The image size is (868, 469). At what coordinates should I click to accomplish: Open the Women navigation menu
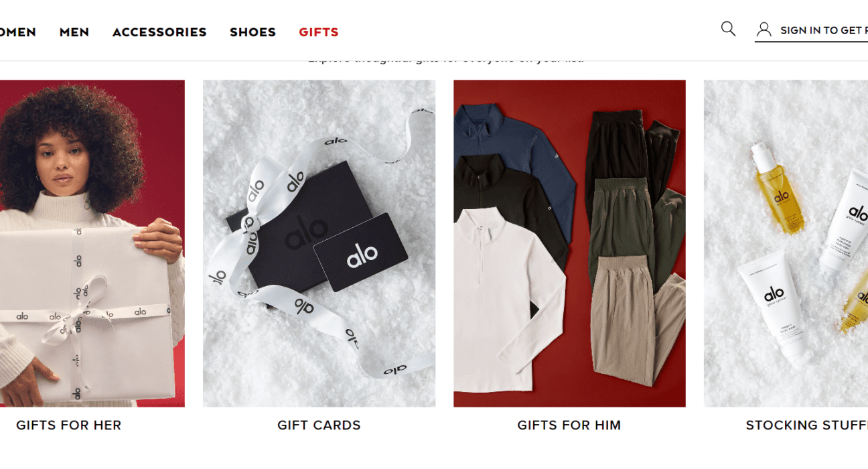18,32
